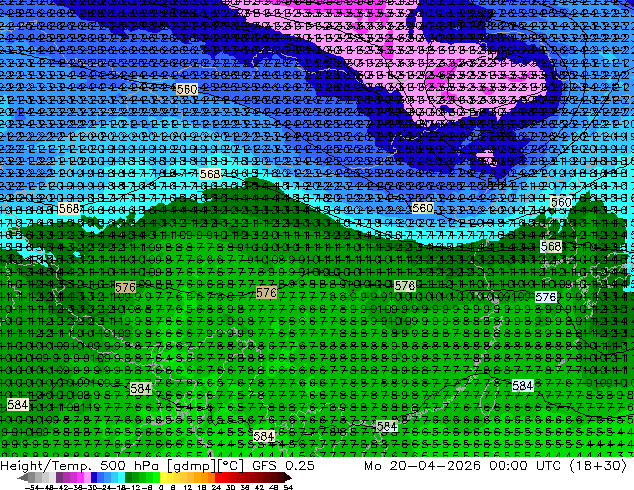Click the white-background 560 contour label
Screen dimensions: 634x490
pos(561,202)
